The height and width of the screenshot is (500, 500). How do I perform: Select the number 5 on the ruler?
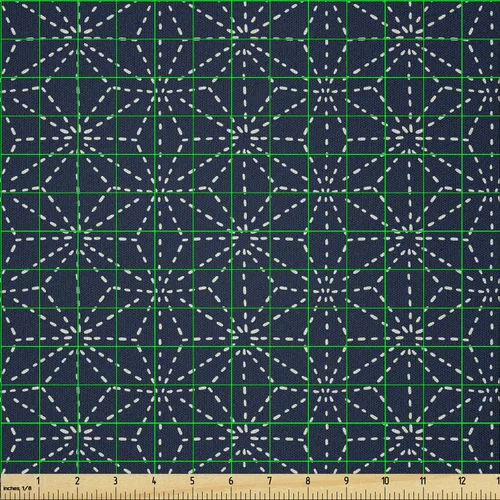(192, 481)
